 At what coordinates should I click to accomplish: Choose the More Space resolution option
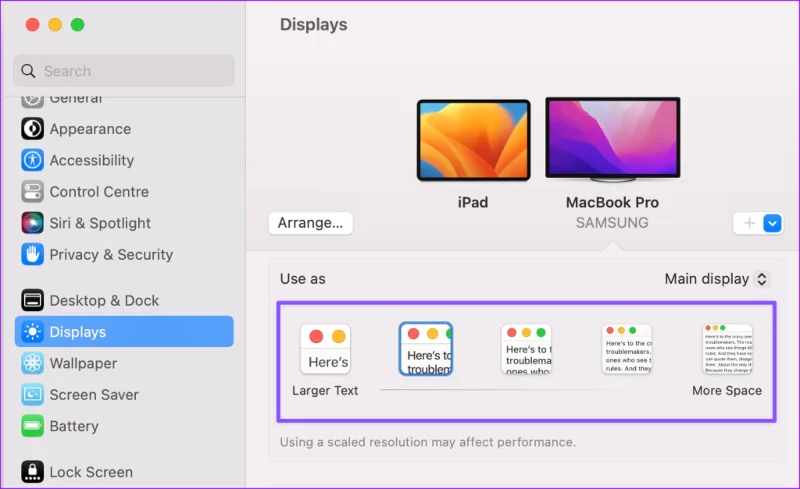728,349
